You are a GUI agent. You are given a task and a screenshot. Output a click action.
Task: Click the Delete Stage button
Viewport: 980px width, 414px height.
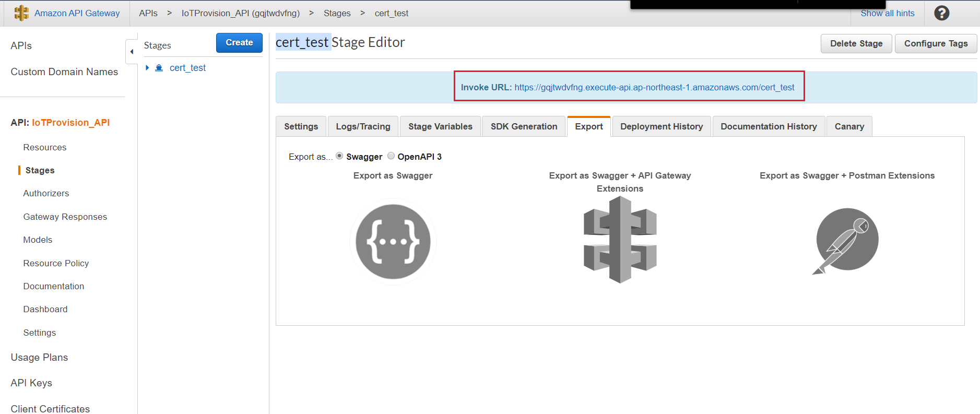pos(856,43)
